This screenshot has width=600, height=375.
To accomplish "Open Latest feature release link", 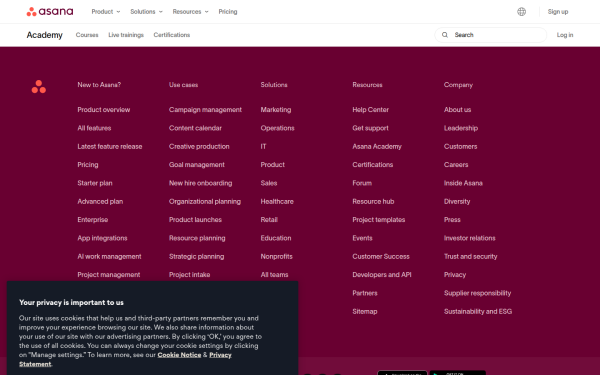I will 110,146.
